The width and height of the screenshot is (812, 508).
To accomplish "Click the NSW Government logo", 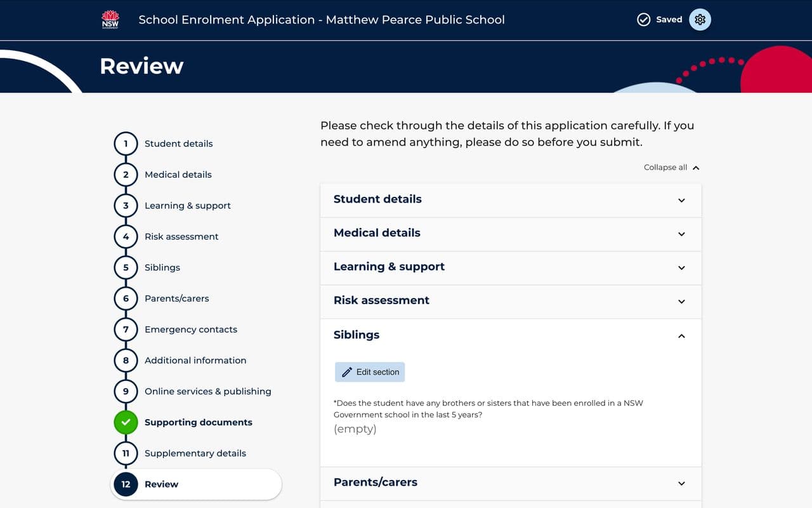I will (110, 20).
